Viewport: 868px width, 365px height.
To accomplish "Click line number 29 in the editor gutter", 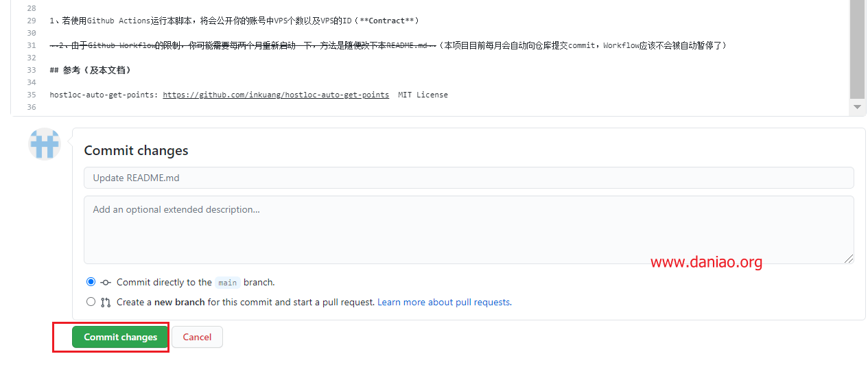I will (x=31, y=21).
